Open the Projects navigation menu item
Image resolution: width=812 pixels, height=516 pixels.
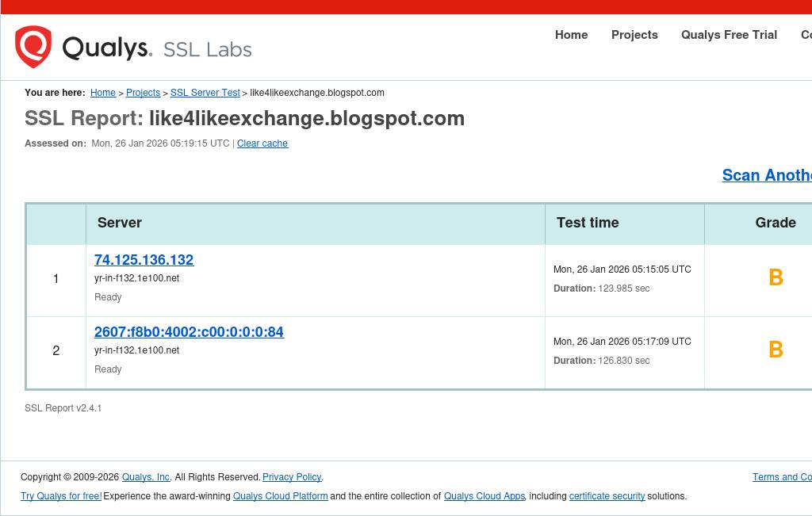coord(634,35)
